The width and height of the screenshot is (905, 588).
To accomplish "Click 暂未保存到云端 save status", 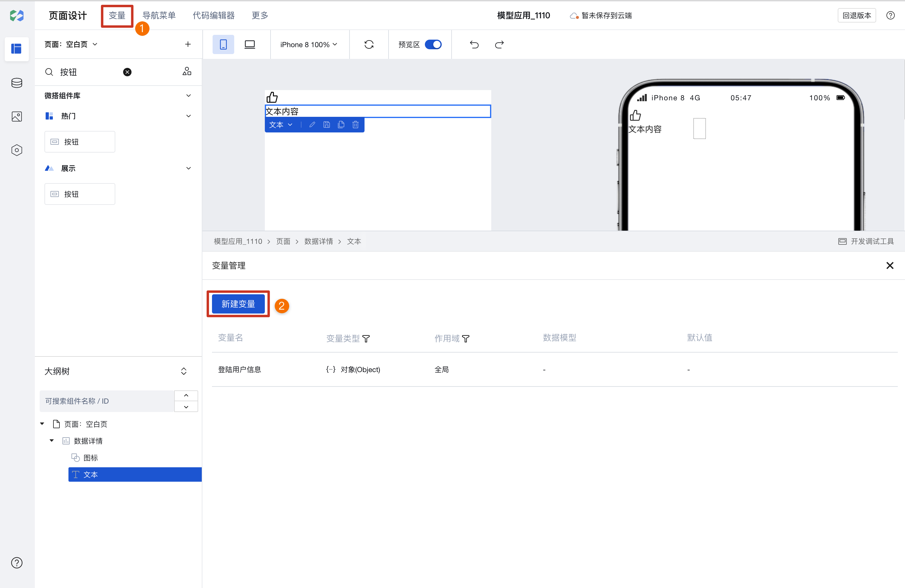I will (601, 16).
